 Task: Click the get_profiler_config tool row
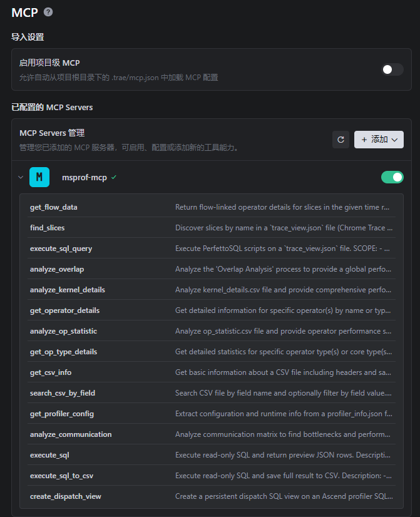pyautogui.click(x=212, y=414)
